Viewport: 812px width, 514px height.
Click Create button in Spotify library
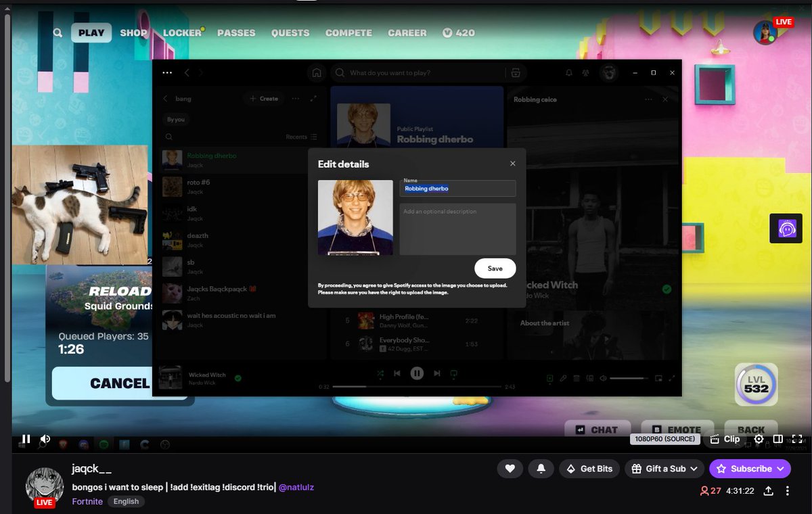[x=264, y=99]
